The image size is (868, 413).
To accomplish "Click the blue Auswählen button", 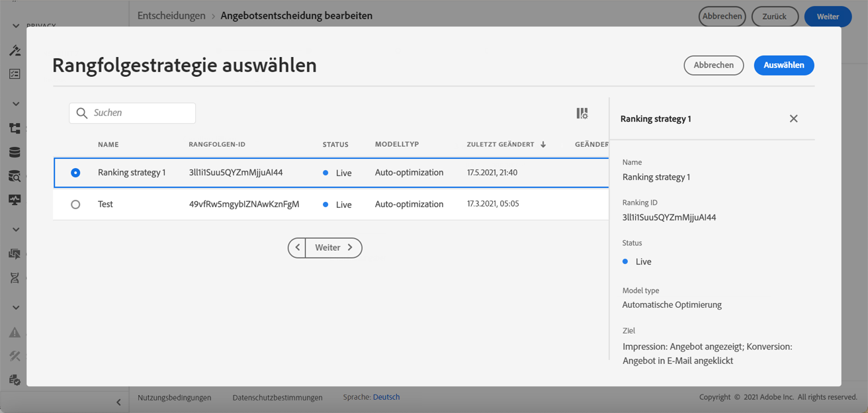I will [x=783, y=66].
